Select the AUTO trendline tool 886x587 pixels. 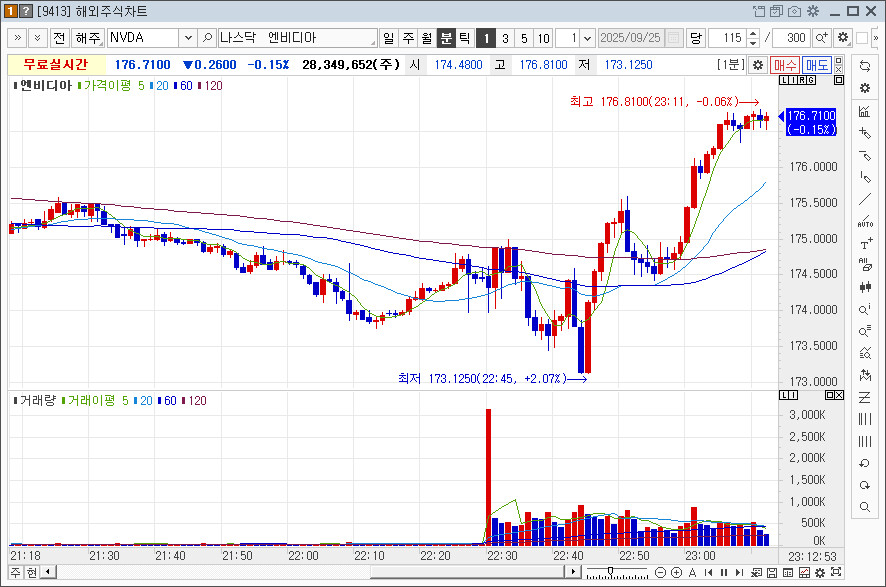point(865,221)
